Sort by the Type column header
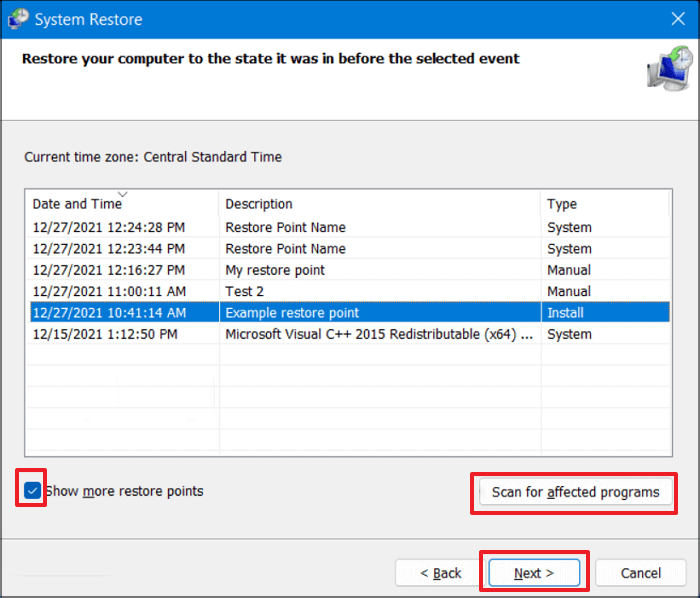Viewport: 700px width, 598px height. (562, 204)
